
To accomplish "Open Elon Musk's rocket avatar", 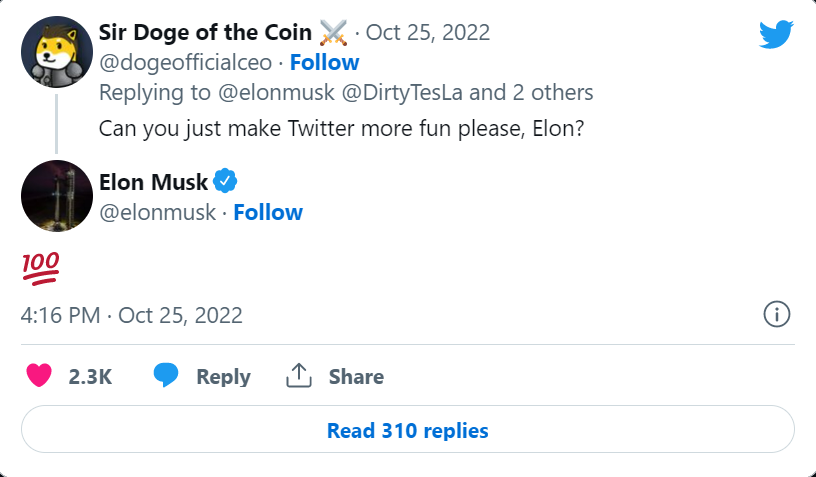I will 57,196.
